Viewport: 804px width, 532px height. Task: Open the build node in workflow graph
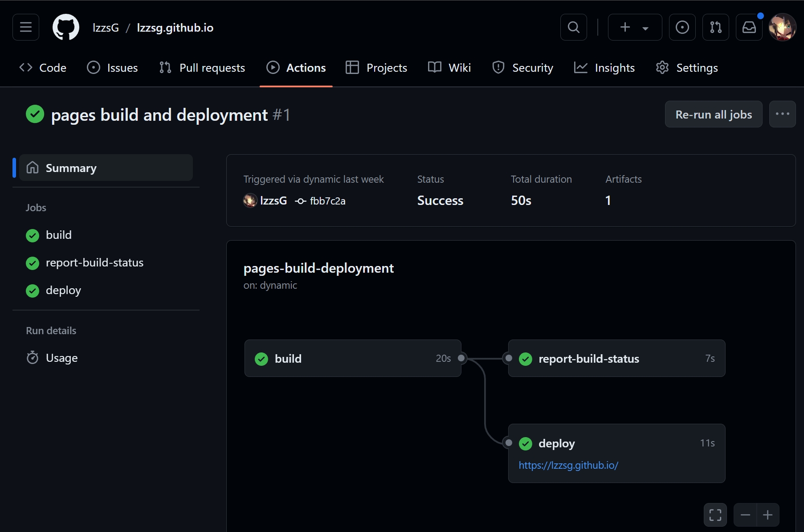click(x=353, y=359)
